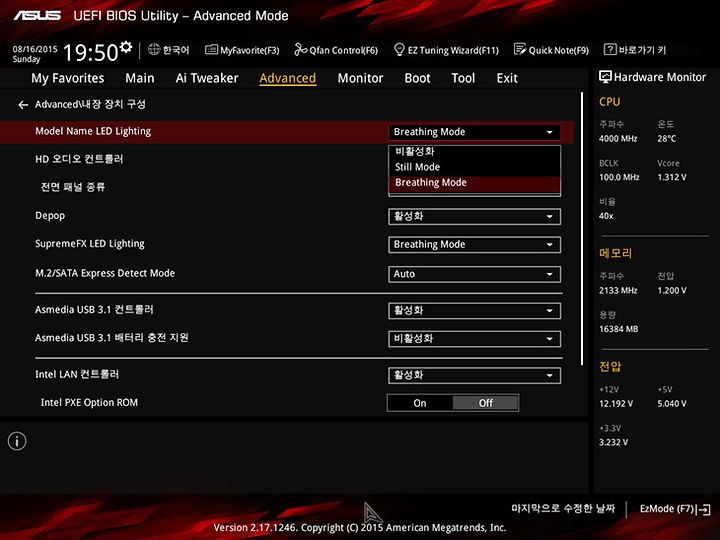
Task: Select the 비활성화 option in the open list
Action: [x=474, y=152]
